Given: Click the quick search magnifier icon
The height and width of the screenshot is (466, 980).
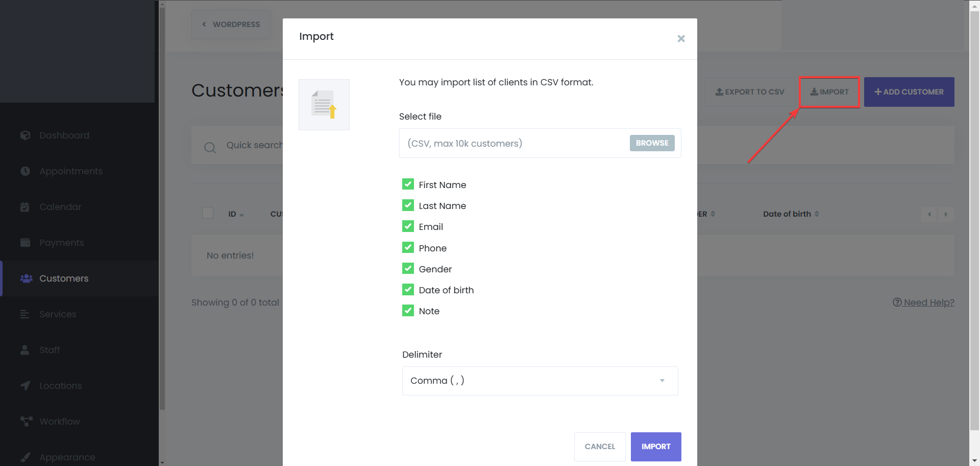Looking at the screenshot, I should pyautogui.click(x=210, y=148).
